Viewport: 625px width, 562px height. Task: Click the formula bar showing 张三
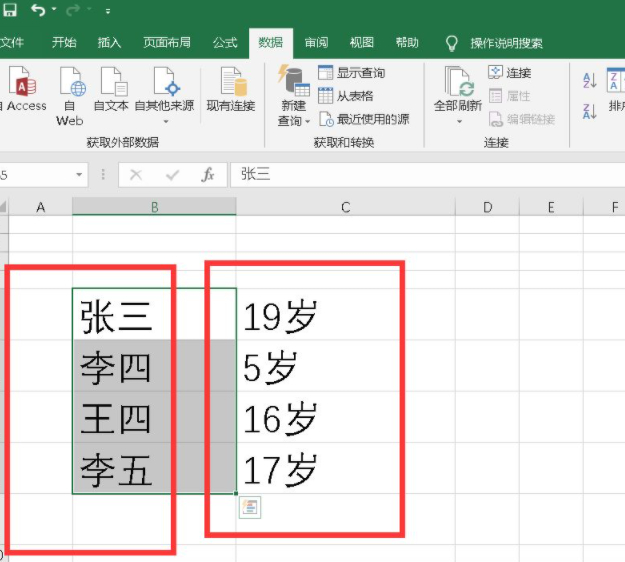pos(427,175)
